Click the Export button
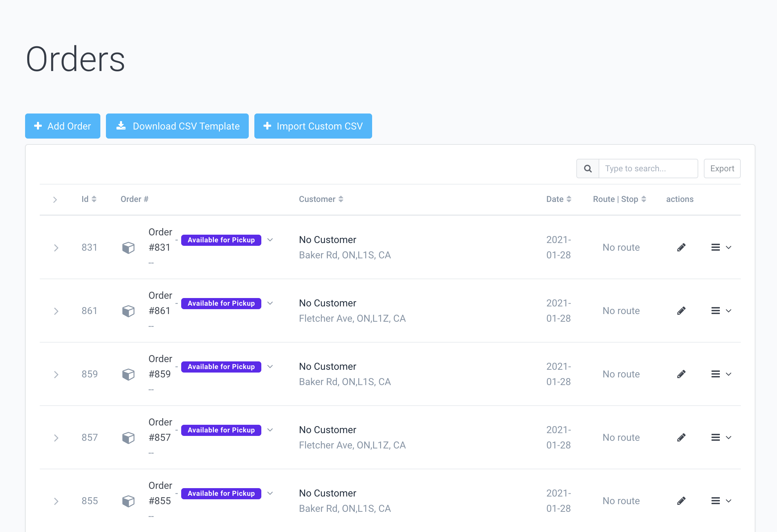Viewport: 777px width, 532px height. pos(722,169)
